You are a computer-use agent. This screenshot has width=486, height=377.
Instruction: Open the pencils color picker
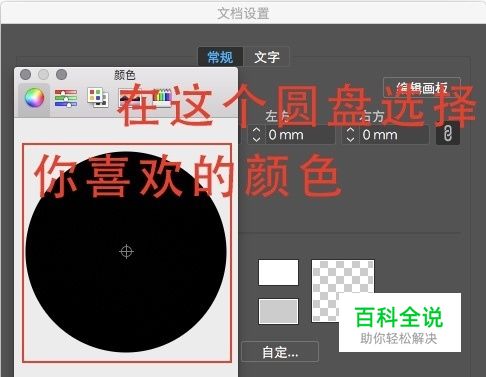click(162, 97)
